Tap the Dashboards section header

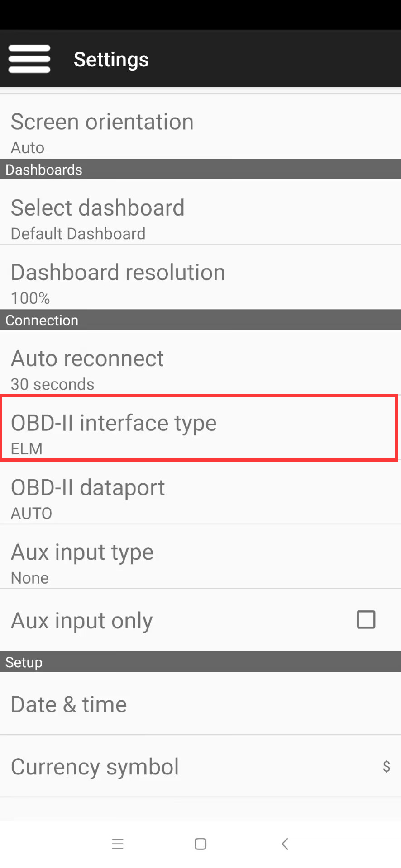click(x=44, y=170)
